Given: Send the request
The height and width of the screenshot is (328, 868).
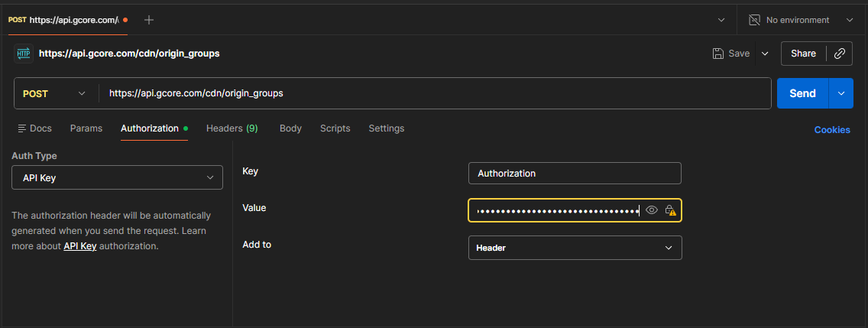Looking at the screenshot, I should (x=803, y=93).
